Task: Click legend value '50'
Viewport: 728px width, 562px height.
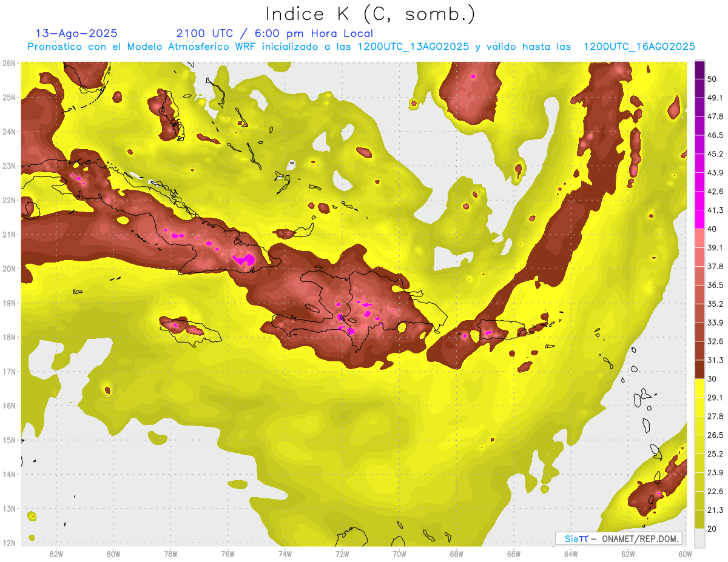Action: pyautogui.click(x=712, y=79)
